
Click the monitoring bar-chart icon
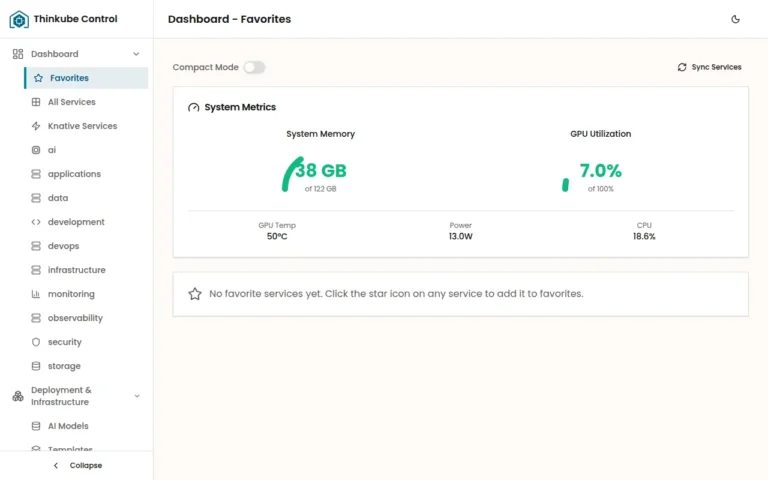click(x=36, y=294)
